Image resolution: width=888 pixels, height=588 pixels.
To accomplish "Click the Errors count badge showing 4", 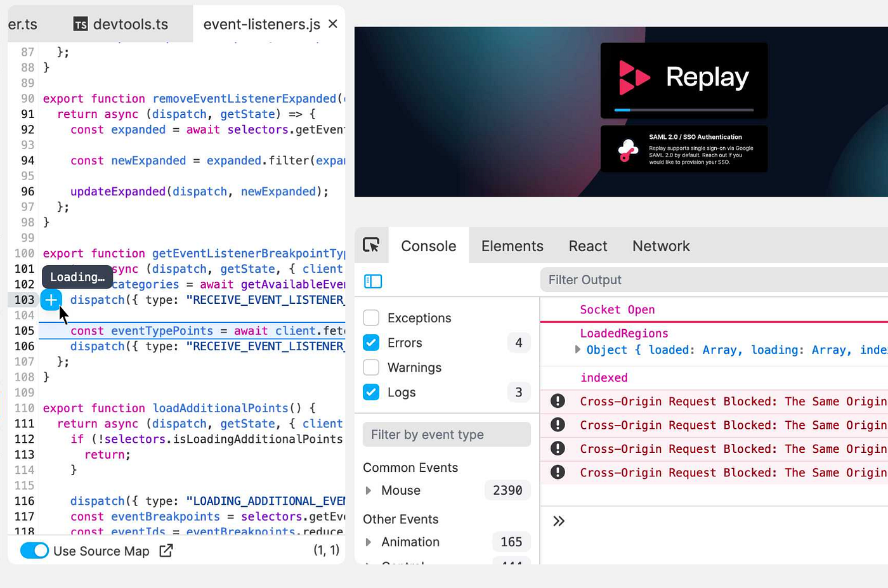I will [519, 343].
